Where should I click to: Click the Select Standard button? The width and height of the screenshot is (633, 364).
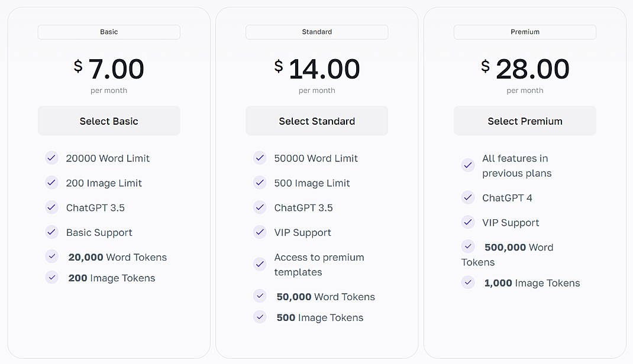[316, 121]
